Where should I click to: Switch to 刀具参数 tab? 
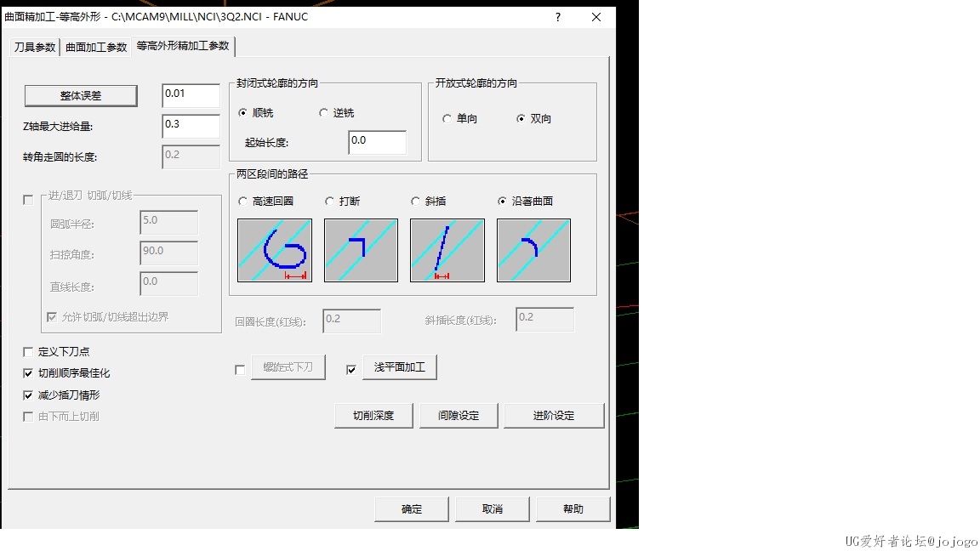click(x=35, y=47)
